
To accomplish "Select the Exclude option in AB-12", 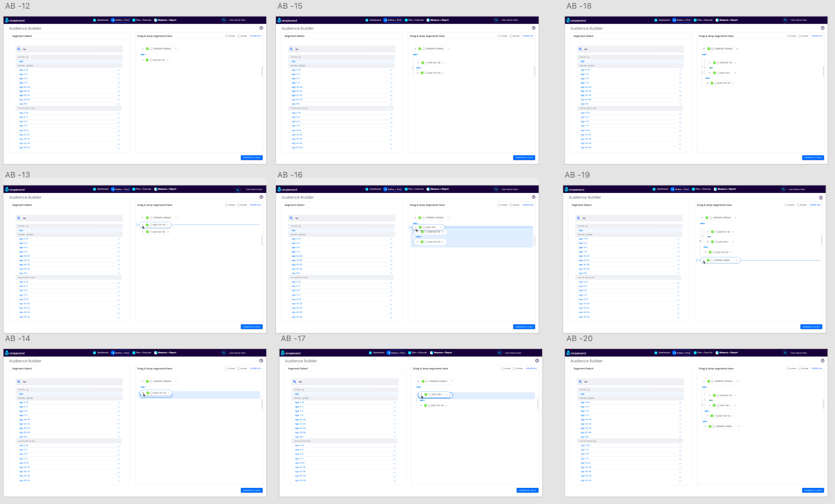I will coord(242,36).
